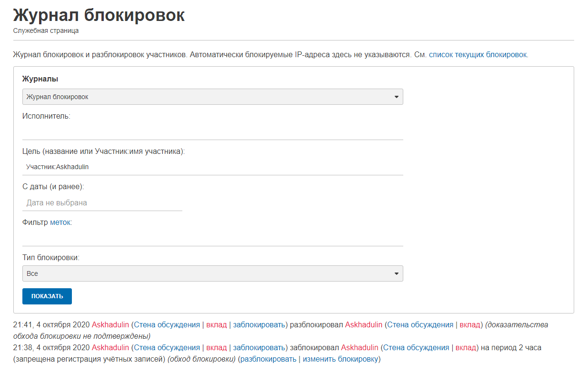The image size is (588, 374).
Task: Open last Стена обсуждения link in 21:38 entry
Action: click(x=416, y=348)
